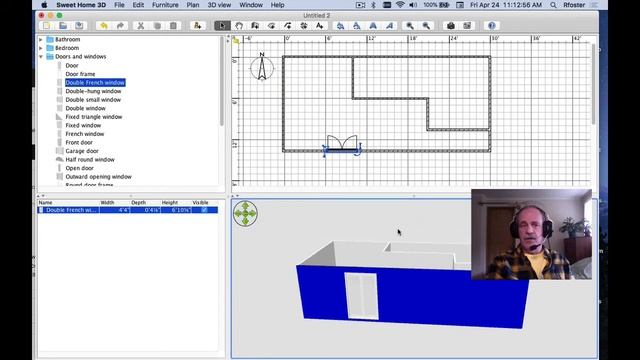Select the double door in plan
This screenshot has height=360, width=640.
click(x=342, y=145)
